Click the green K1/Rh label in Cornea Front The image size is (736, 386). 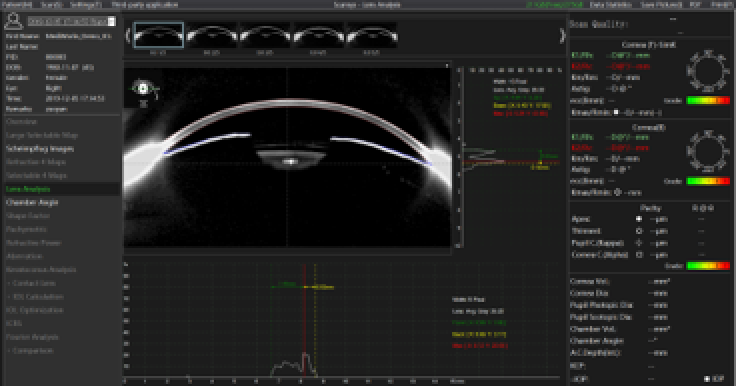point(583,56)
